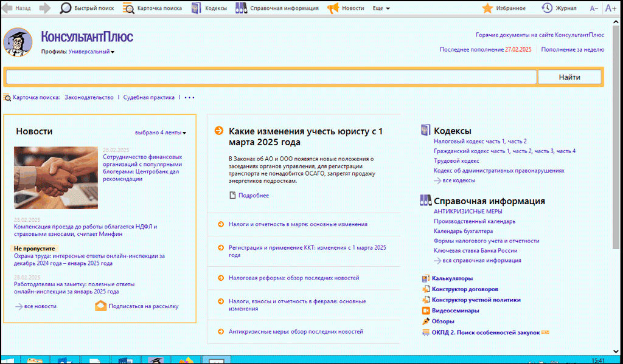
Task: Open Пополнение за неделю link
Action: click(573, 50)
